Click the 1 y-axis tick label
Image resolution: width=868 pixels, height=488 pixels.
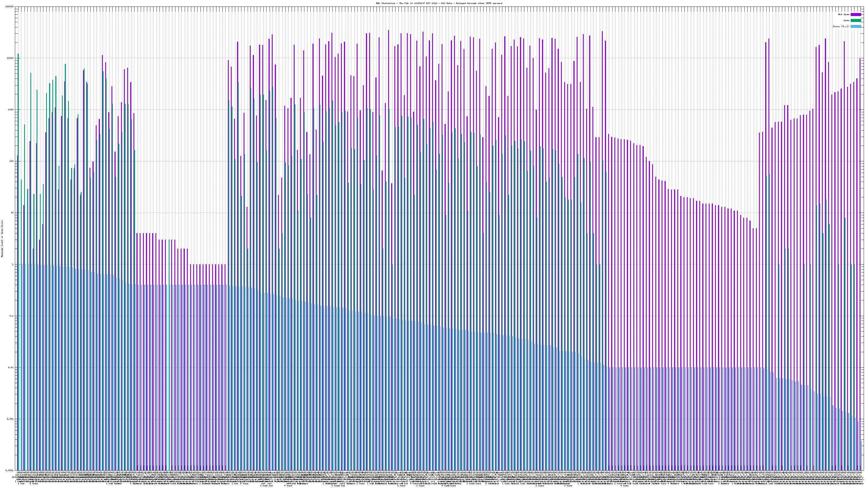pos(13,264)
